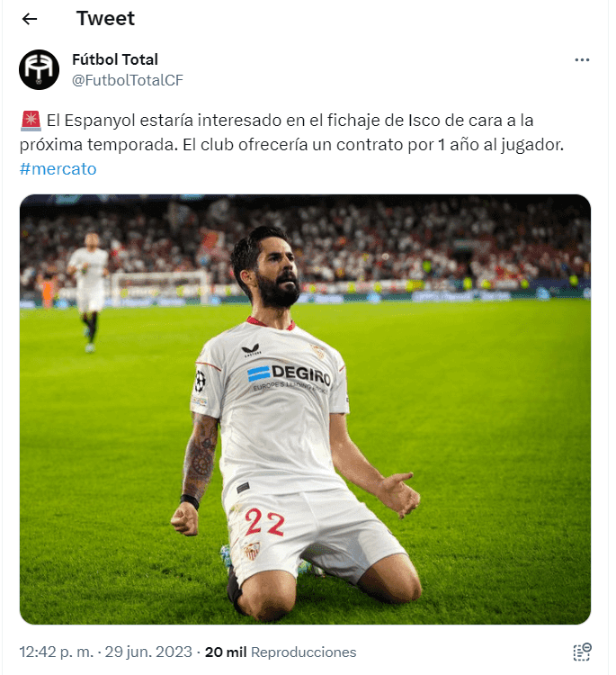Click the red siren emoji in tweet
This screenshot has height=675, width=616.
coord(31,121)
